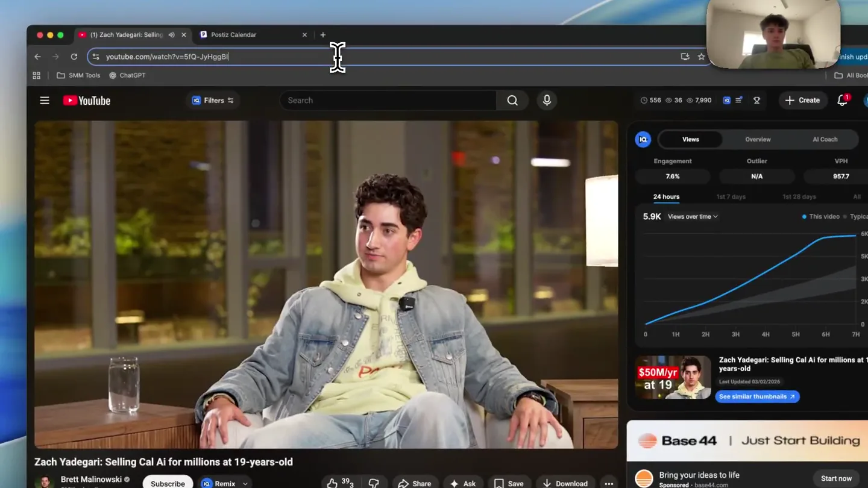
Task: Open the site information icon in address bar
Action: [96, 57]
